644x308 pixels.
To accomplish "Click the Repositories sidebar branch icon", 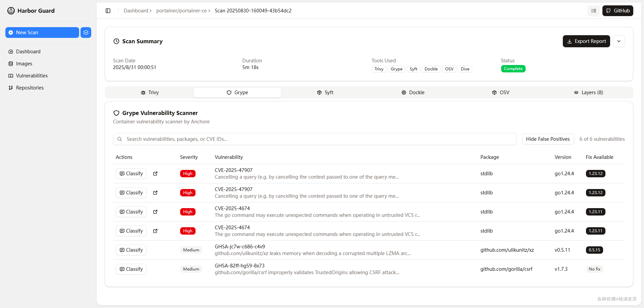I will 11,88.
